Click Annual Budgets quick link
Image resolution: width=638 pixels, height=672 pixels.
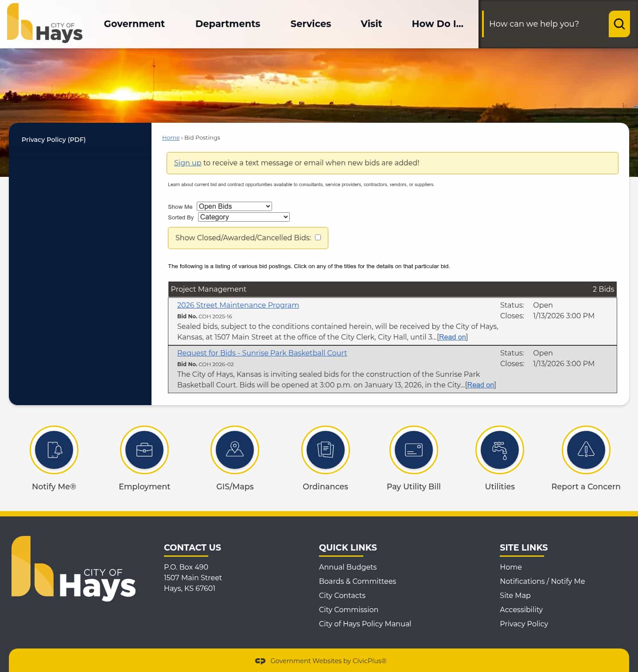coord(348,567)
